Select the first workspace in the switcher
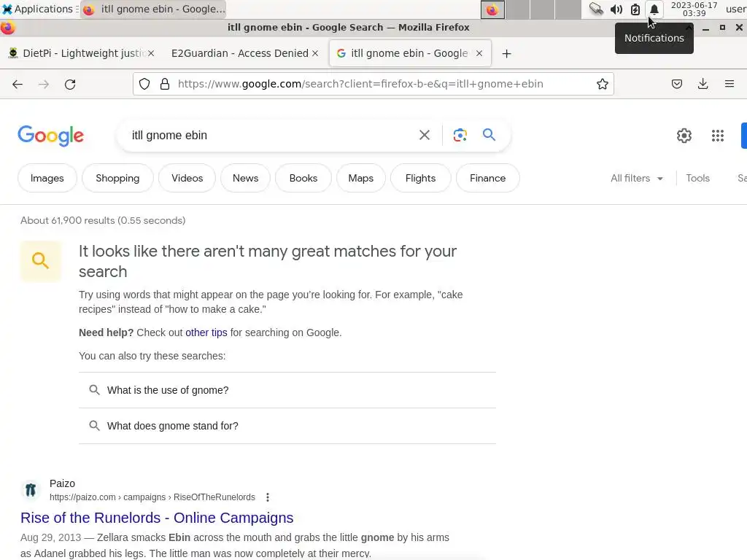Screen dimensions: 747x560 click(492, 9)
